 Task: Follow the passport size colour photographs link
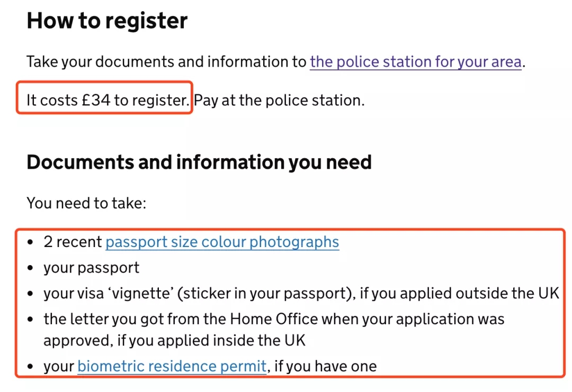point(222,242)
